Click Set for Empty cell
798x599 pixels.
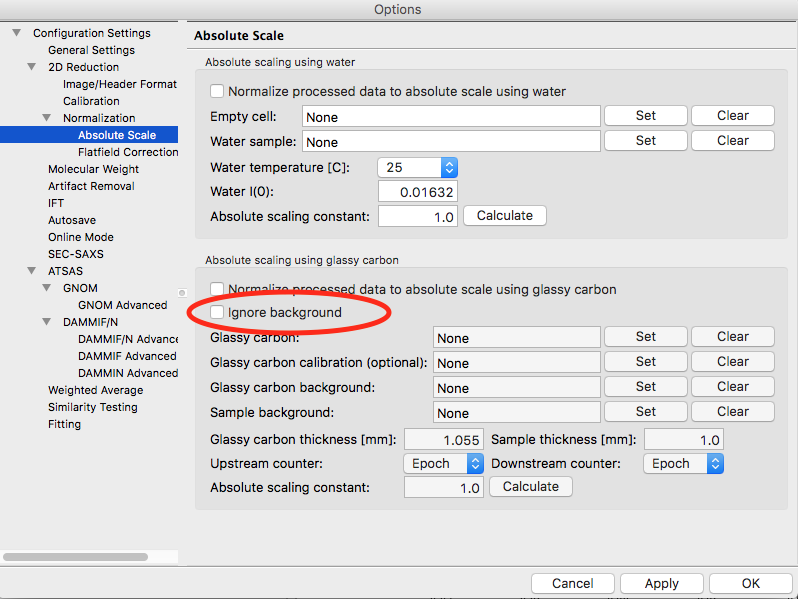(x=646, y=116)
